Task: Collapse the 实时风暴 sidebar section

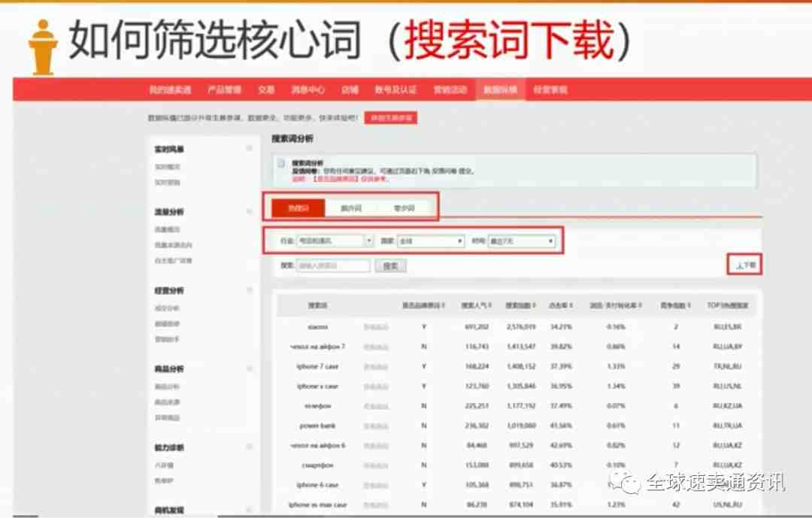Action: pyautogui.click(x=250, y=149)
